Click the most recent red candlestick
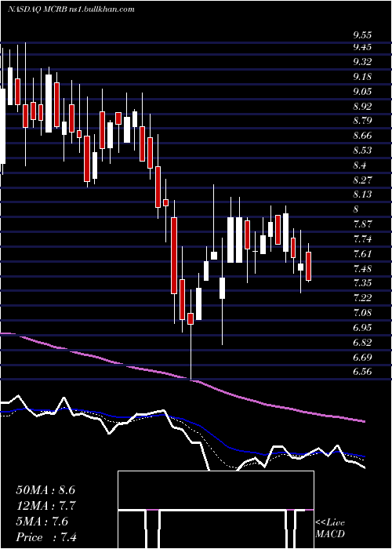This screenshot has width=392, height=549. (308, 266)
